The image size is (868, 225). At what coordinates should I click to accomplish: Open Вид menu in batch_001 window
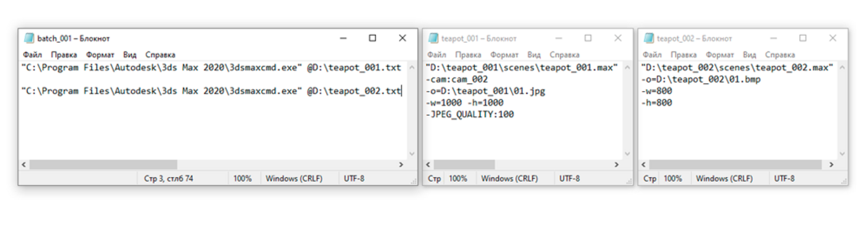pyautogui.click(x=130, y=55)
